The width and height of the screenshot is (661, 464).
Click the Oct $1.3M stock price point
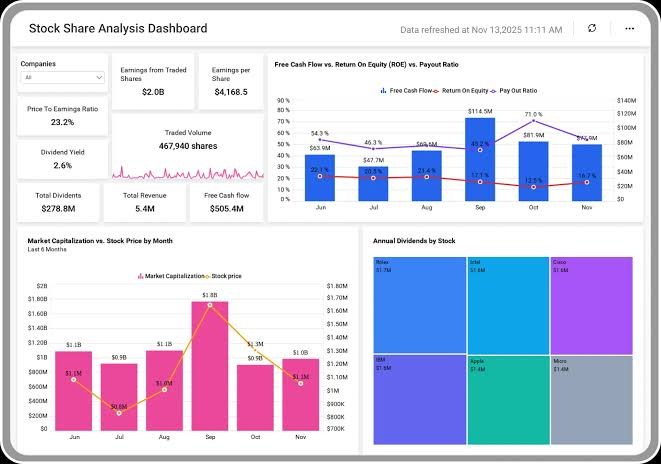(255, 349)
